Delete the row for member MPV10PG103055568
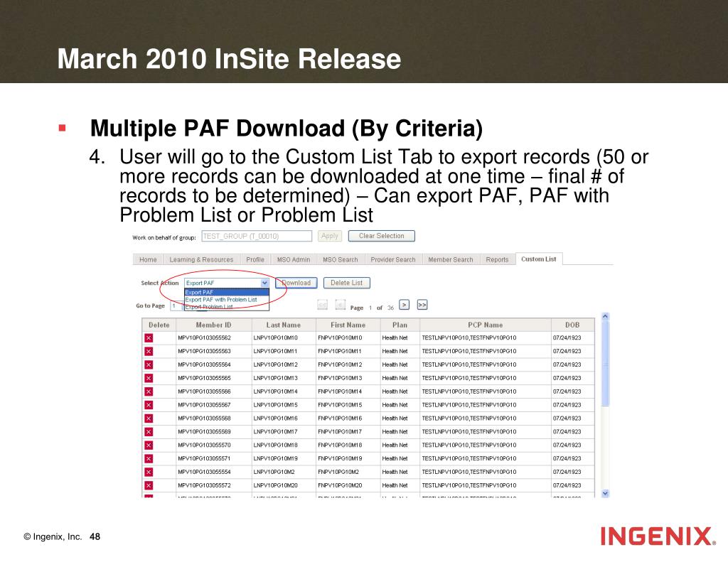 pyautogui.click(x=149, y=418)
